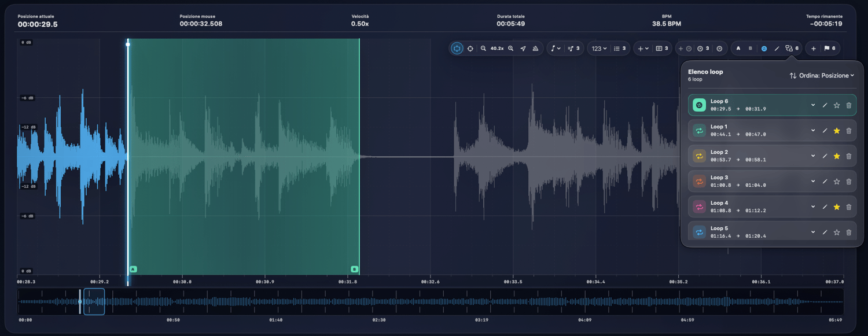This screenshot has height=336, width=868.
Task: Favorite Loop 3 with the star
Action: pos(837,182)
